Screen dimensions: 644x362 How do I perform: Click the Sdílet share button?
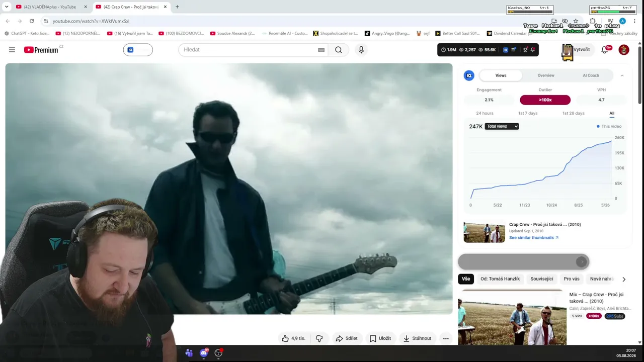[x=347, y=338]
